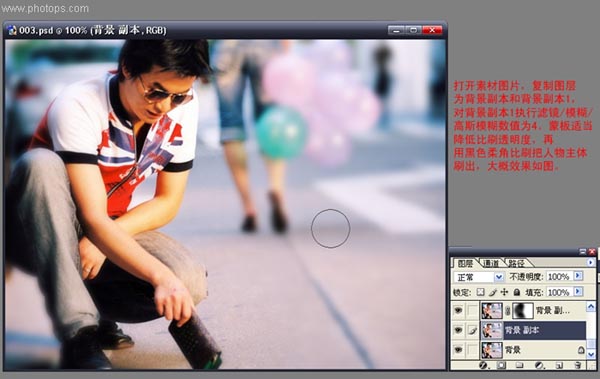The image size is (600, 379).
Task: Select the 背景 layer row
Action: (533, 350)
